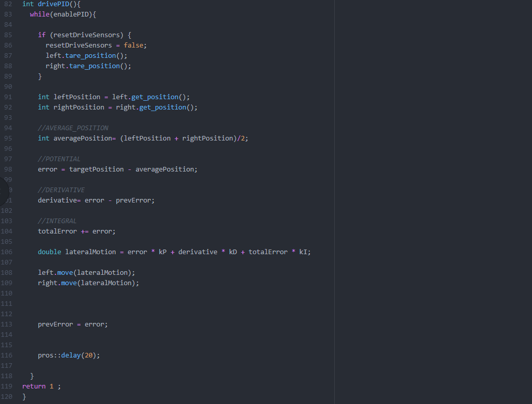The width and height of the screenshot is (532, 404).
Task: Click the averagePosition declaration on line 95
Action: pyautogui.click(x=82, y=138)
